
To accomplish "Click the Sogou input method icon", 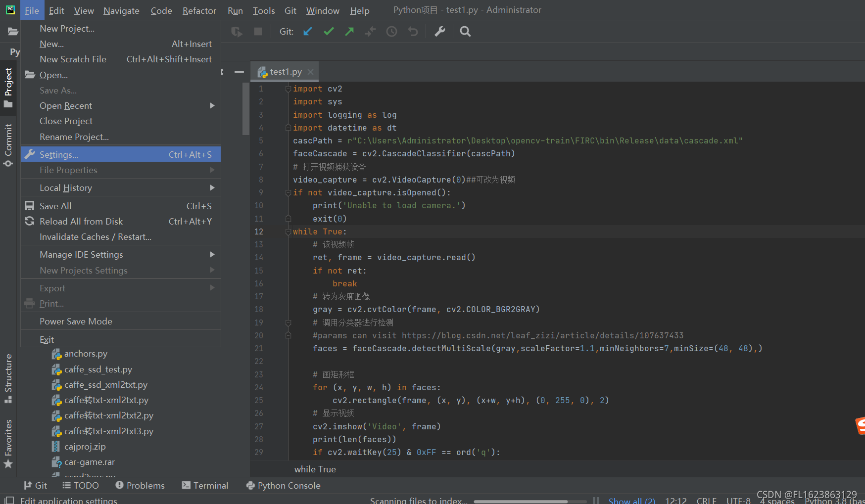I will [860, 425].
